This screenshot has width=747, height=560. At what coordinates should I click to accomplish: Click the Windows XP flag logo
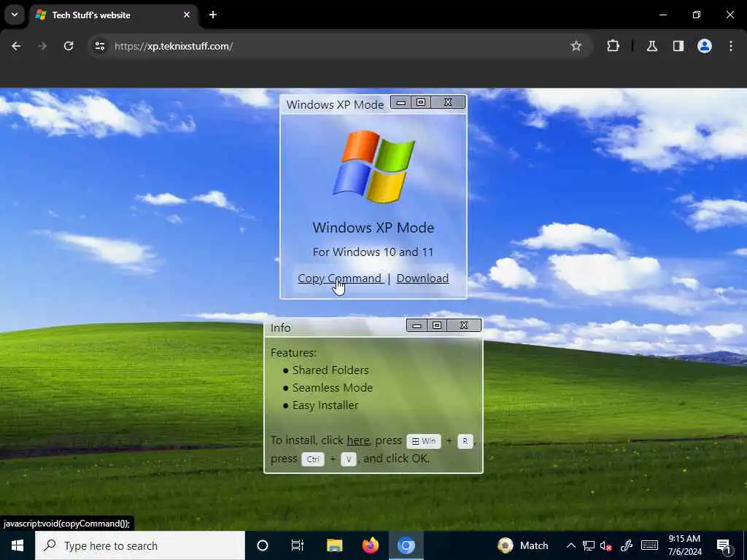[374, 167]
